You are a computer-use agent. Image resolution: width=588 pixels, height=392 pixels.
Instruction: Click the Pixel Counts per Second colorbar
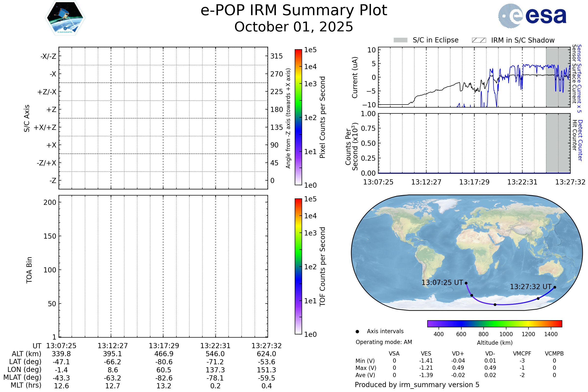(298, 117)
